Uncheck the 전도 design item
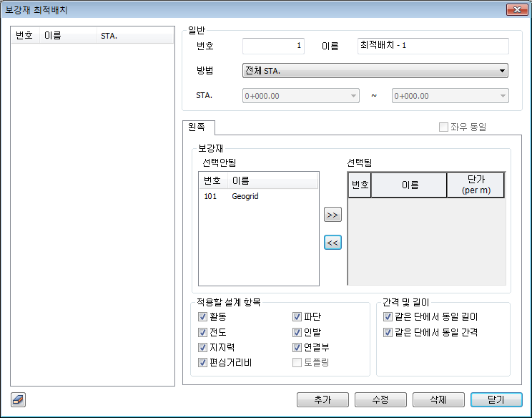532x418 pixels. tap(203, 332)
